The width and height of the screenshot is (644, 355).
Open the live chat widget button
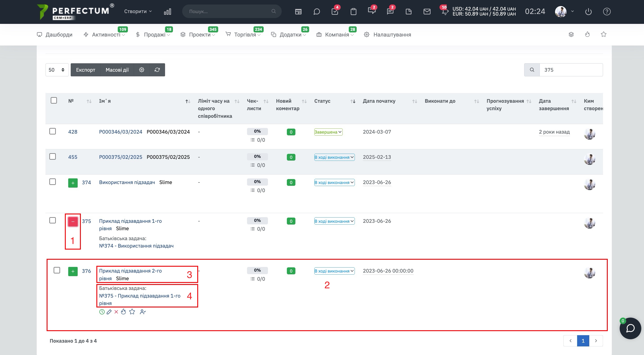point(630,328)
